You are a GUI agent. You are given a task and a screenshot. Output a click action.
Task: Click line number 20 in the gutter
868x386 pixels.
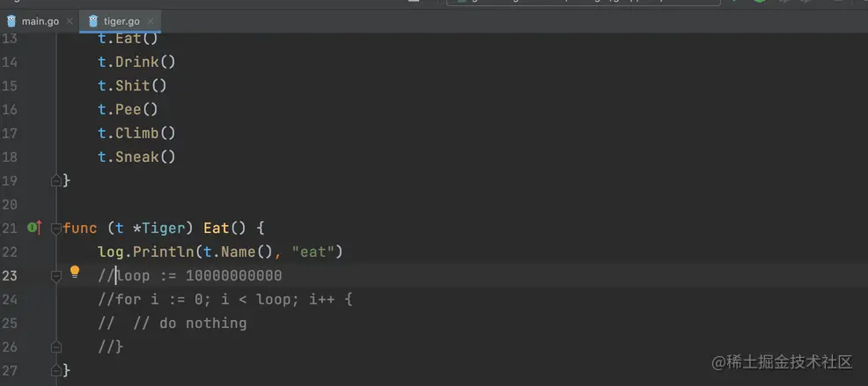click(10, 204)
